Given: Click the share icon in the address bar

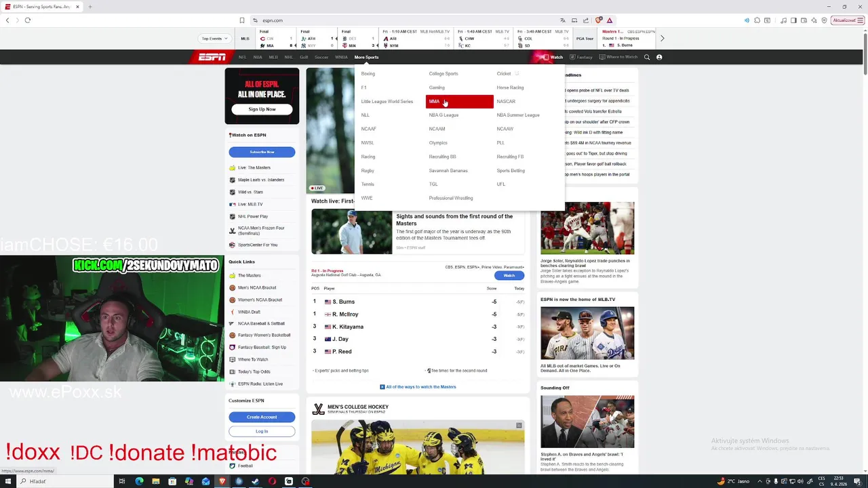Looking at the screenshot, I should point(586,20).
